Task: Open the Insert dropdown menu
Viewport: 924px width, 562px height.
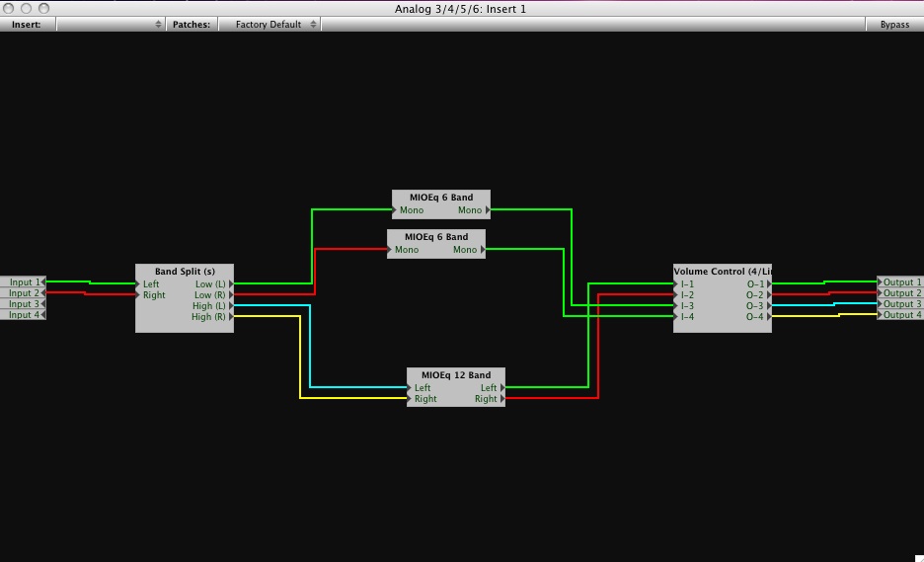Action: [x=111, y=25]
